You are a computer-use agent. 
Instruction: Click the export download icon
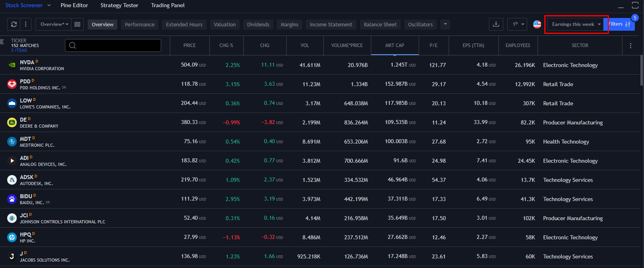(496, 24)
